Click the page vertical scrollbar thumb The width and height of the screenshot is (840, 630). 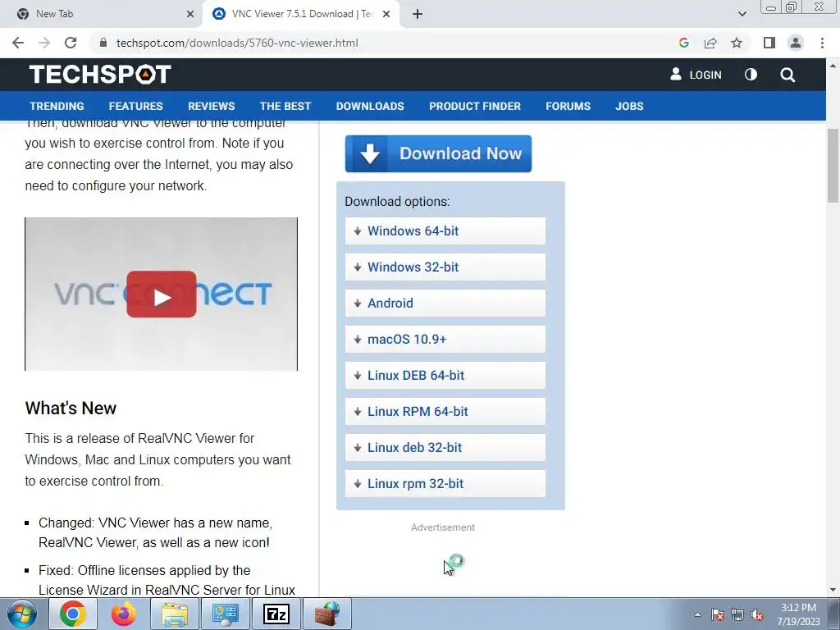833,166
